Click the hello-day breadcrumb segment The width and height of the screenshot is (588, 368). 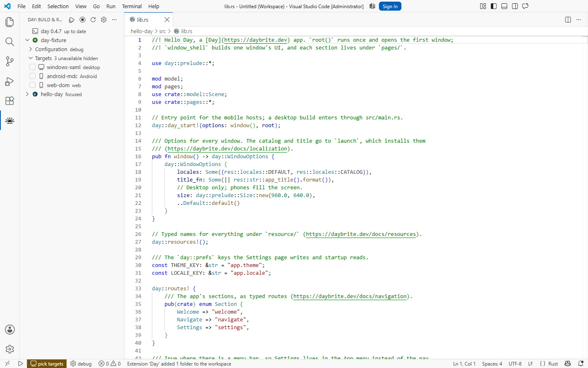[142, 31]
